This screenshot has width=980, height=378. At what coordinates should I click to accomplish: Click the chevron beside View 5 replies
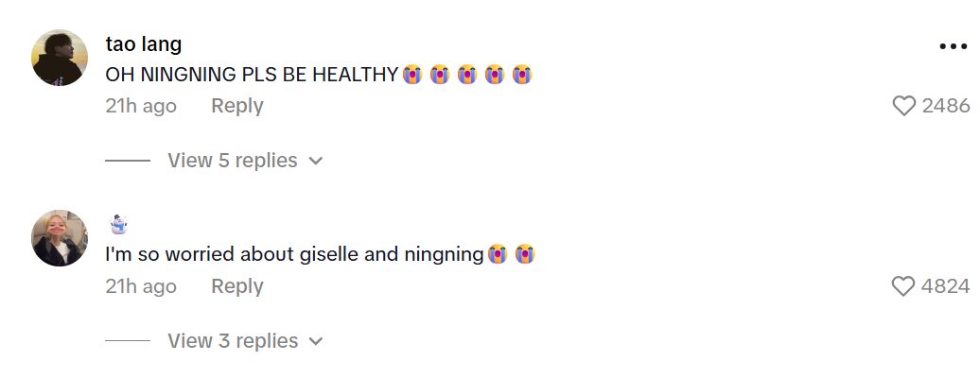click(316, 162)
